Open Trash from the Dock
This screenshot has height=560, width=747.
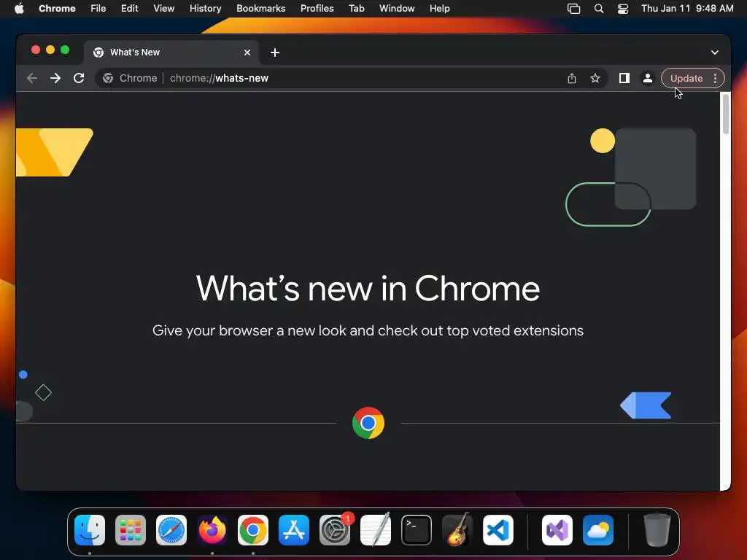[x=657, y=530]
